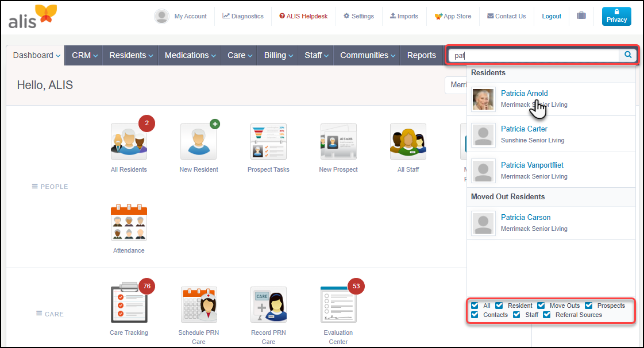Switch to the Reports tab
The height and width of the screenshot is (348, 644).
(421, 55)
